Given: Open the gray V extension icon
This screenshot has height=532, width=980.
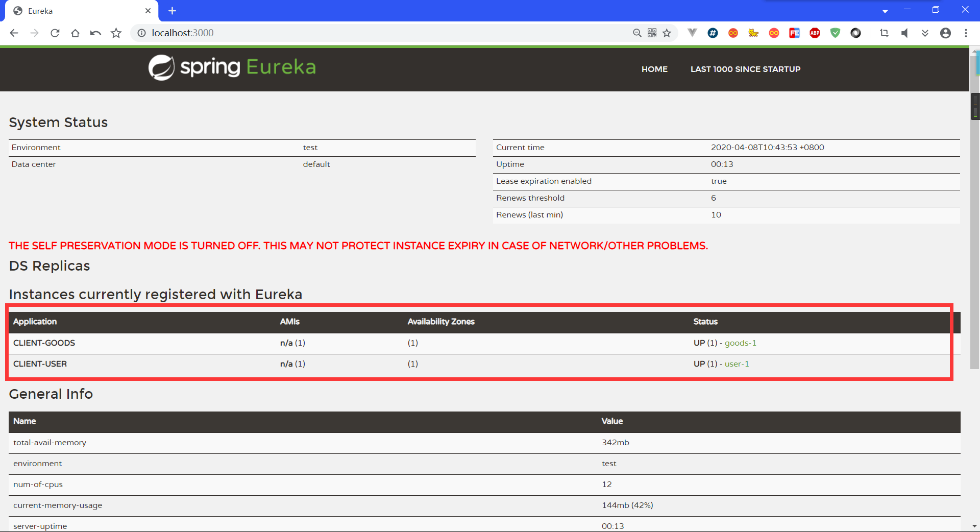Looking at the screenshot, I should click(692, 33).
